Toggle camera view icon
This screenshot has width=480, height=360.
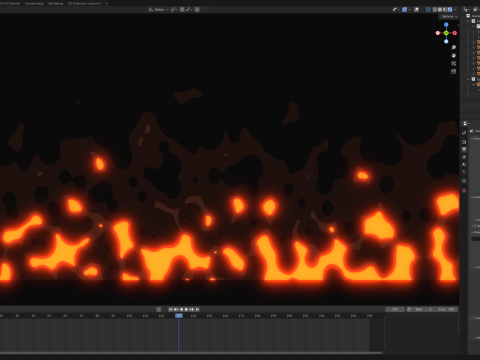tap(453, 63)
